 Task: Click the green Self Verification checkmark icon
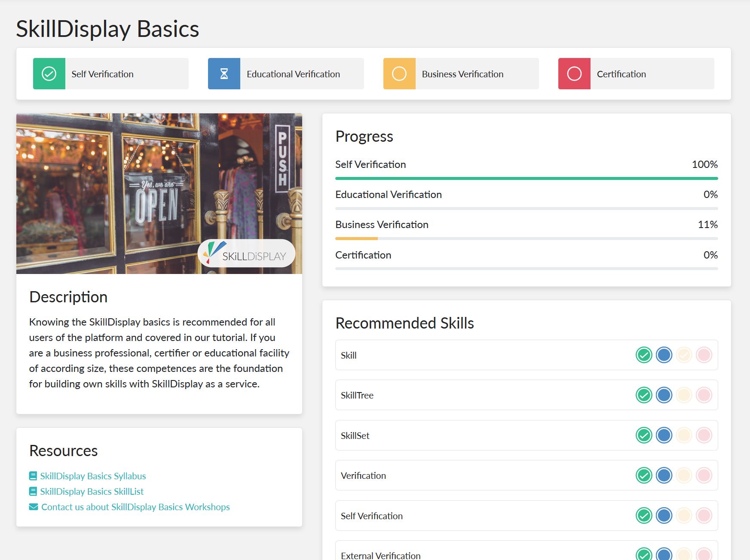click(x=49, y=74)
